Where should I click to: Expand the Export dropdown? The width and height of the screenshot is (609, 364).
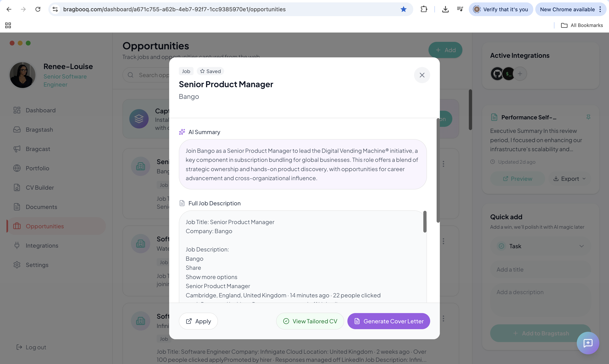point(570,179)
